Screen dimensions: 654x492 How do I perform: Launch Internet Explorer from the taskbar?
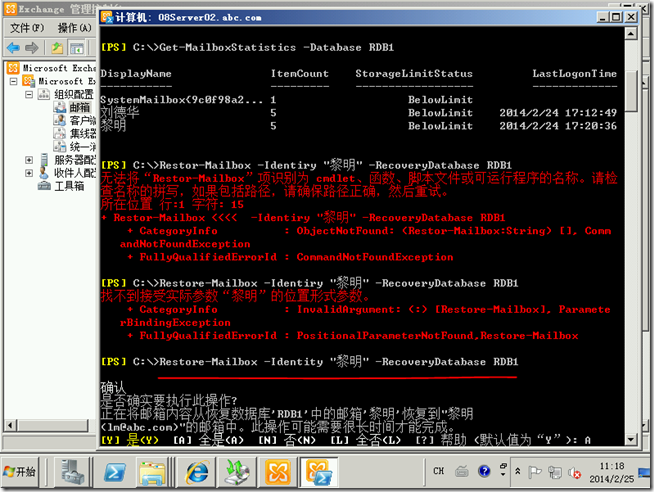pos(196,472)
